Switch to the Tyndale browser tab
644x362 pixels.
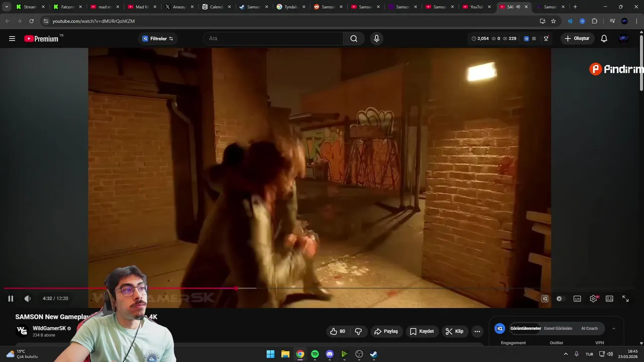pos(291,7)
